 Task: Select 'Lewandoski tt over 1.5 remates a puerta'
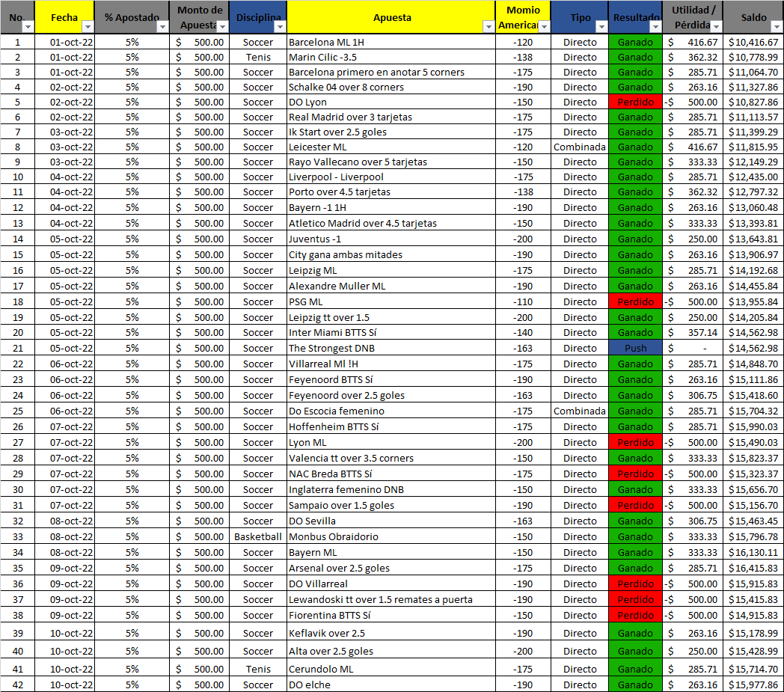[391, 599]
